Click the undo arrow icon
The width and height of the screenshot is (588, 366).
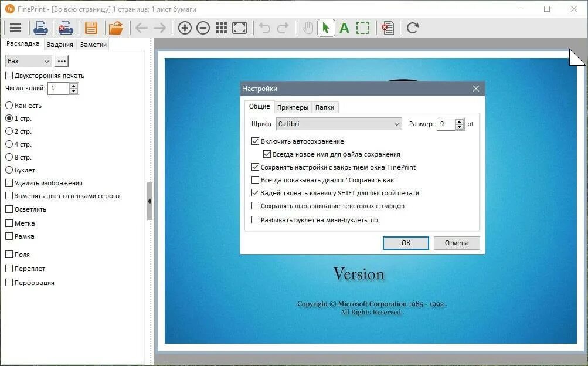pos(264,28)
